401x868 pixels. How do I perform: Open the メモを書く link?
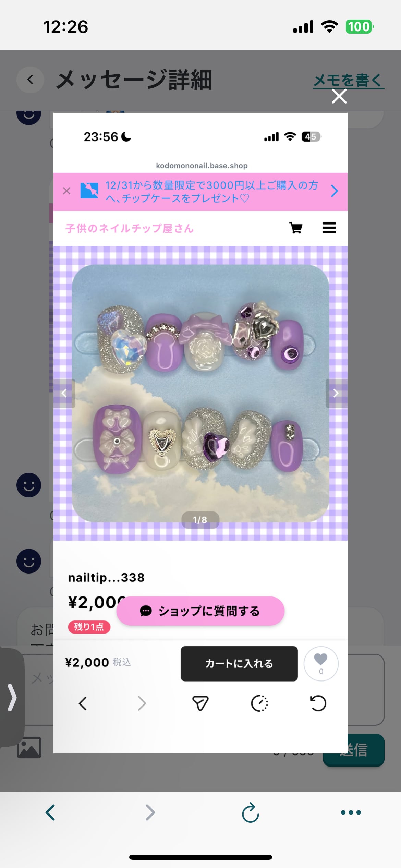point(348,81)
